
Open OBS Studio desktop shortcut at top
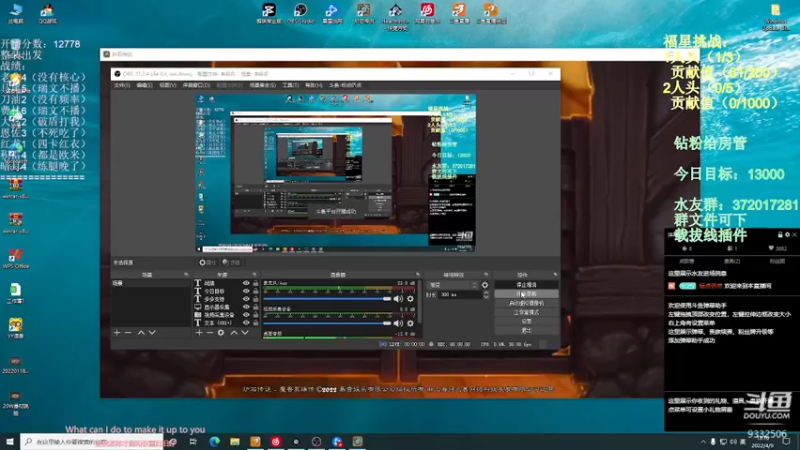(301, 13)
